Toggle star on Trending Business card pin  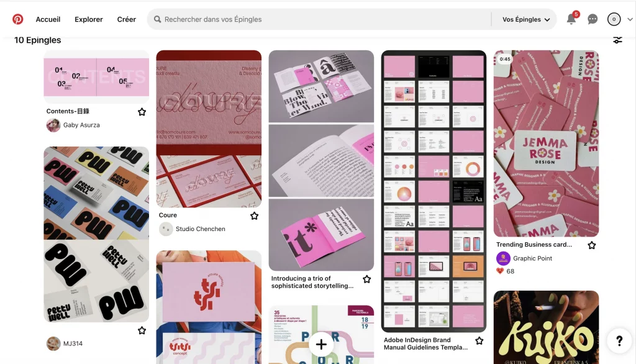[x=592, y=245]
